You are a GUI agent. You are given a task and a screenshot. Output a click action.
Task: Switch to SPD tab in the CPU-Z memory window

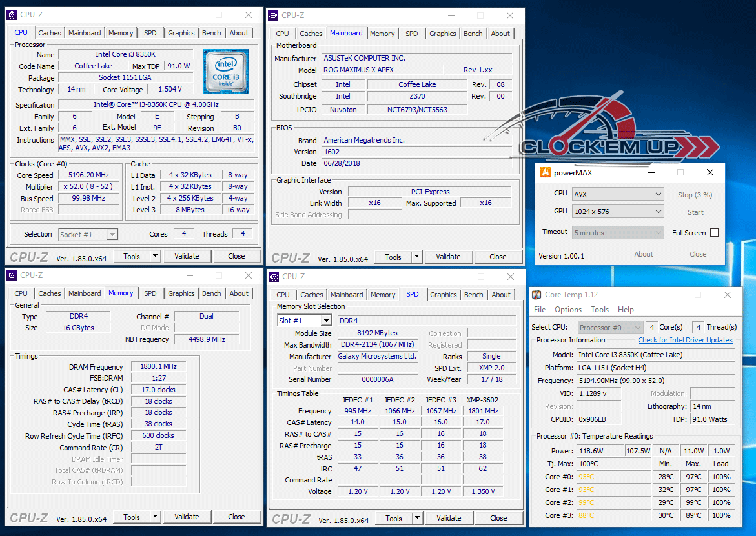pyautogui.click(x=150, y=293)
